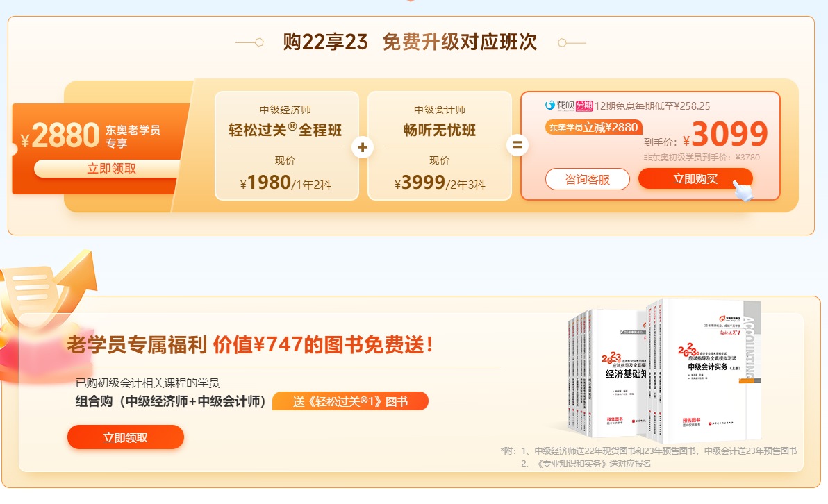Select the 中级经济师 轻松过关全程班 card

286,146
